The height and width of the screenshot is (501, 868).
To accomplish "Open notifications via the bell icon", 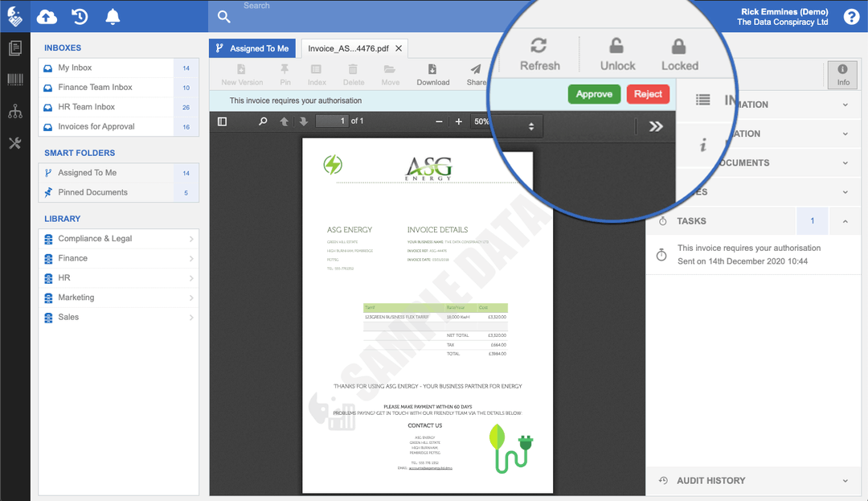I will tap(112, 16).
